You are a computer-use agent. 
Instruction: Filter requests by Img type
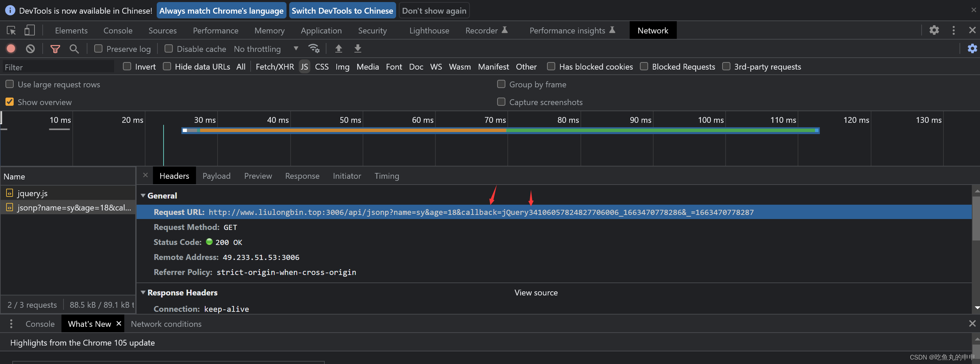[x=342, y=67]
